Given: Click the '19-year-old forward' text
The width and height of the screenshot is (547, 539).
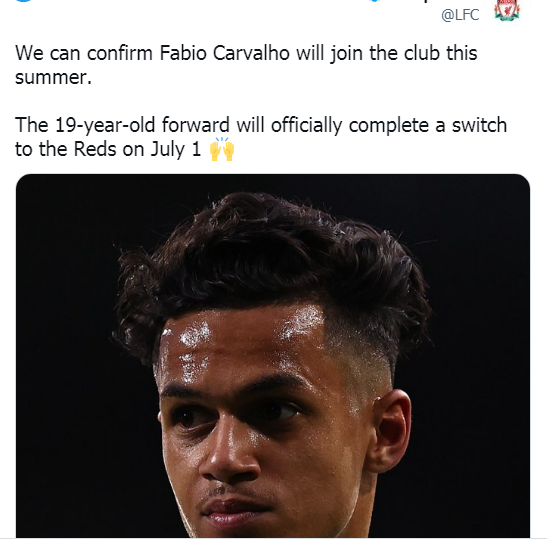Looking at the screenshot, I should 142,125.
